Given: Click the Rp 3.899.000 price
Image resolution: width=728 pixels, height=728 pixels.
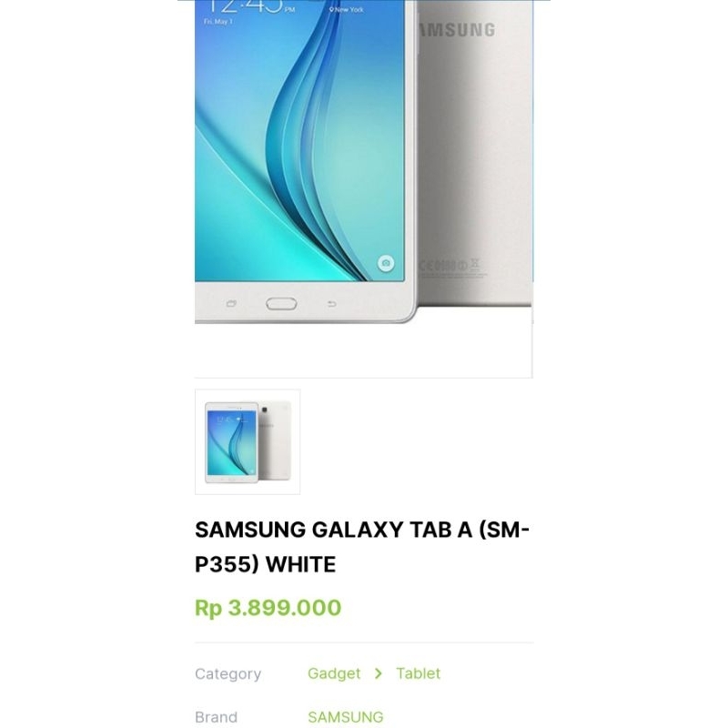Looking at the screenshot, I should (268, 608).
